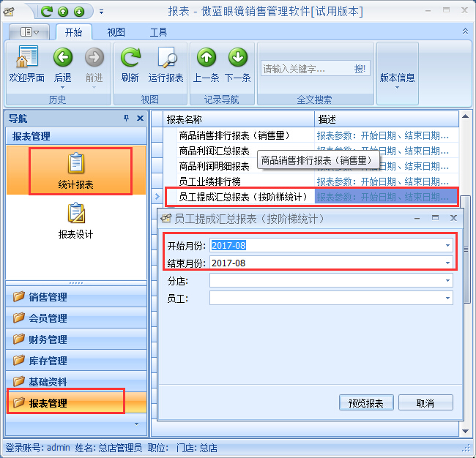This screenshot has height=458, width=476.
Task: Open the 员工 employee dropdown
Action: point(447,298)
